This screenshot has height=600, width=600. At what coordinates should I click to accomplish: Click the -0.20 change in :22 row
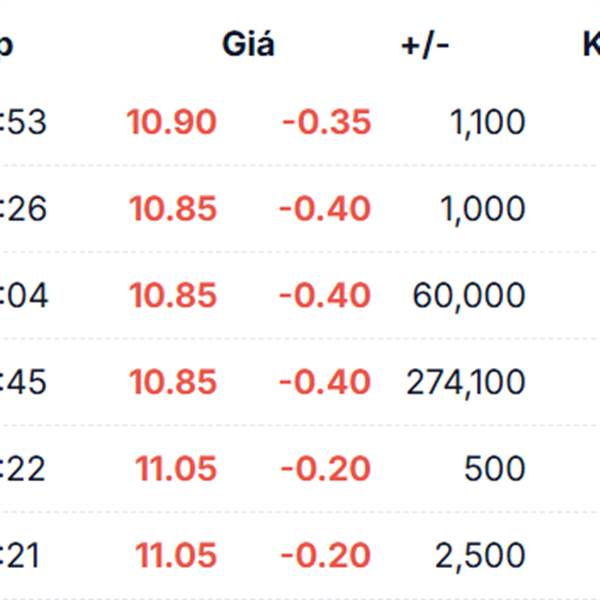tap(326, 468)
